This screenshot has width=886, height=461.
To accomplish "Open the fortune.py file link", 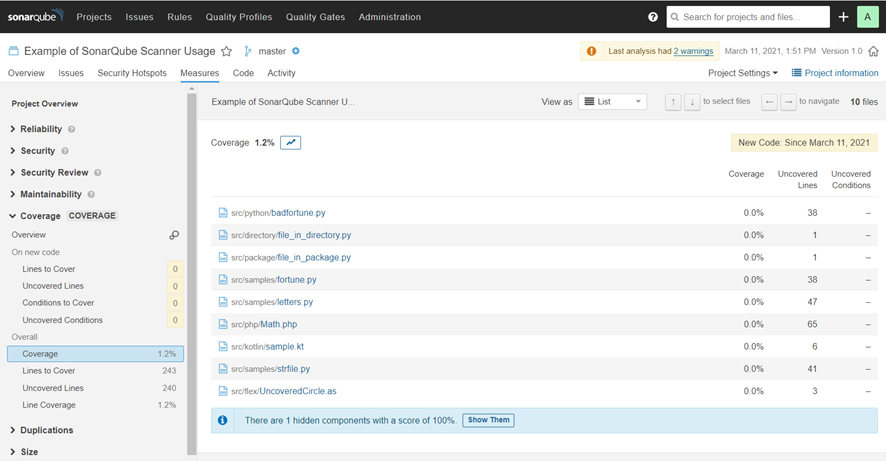I will pyautogui.click(x=297, y=280).
